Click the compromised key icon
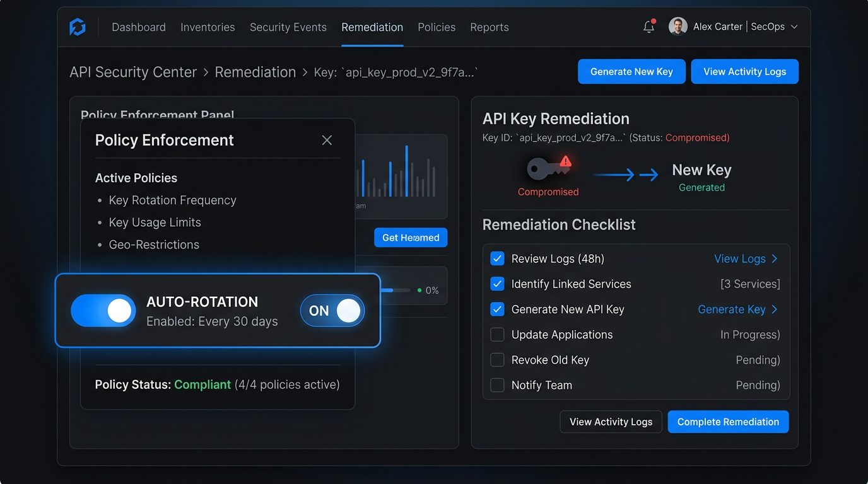 (x=548, y=168)
